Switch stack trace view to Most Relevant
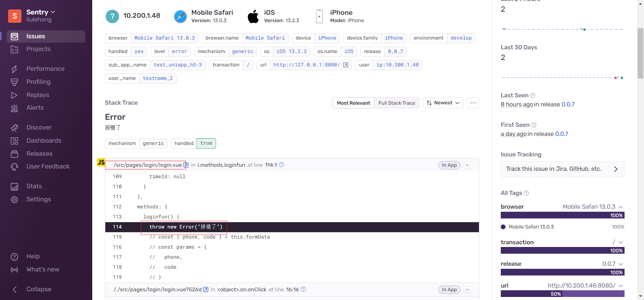Viewport: 644px width, 300px height. (353, 103)
